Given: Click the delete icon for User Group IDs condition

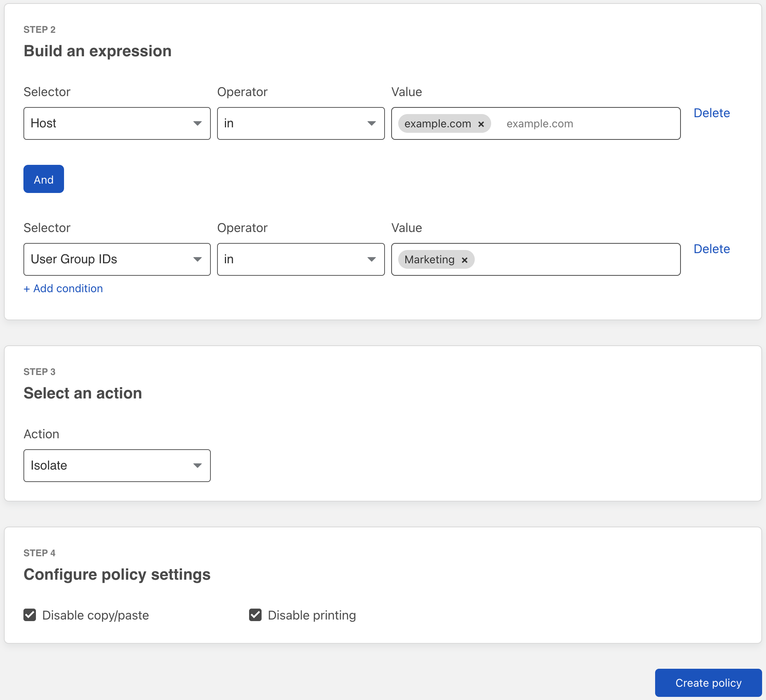Looking at the screenshot, I should (713, 248).
